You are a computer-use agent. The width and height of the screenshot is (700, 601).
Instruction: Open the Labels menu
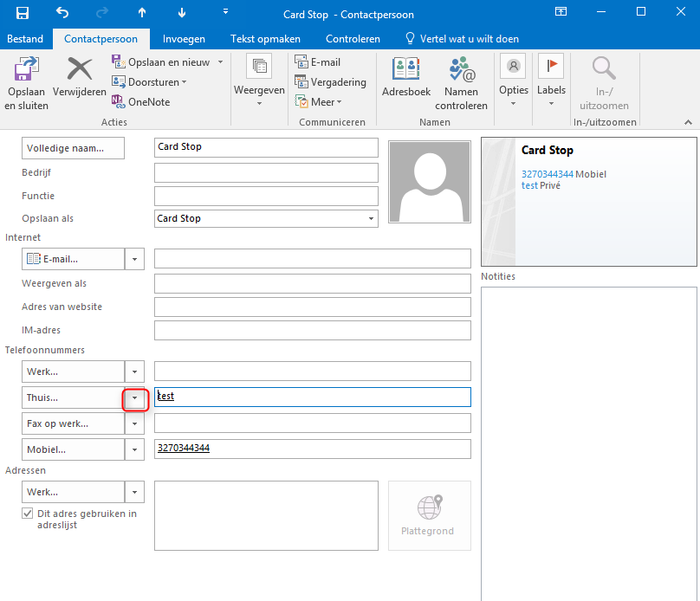click(x=551, y=81)
